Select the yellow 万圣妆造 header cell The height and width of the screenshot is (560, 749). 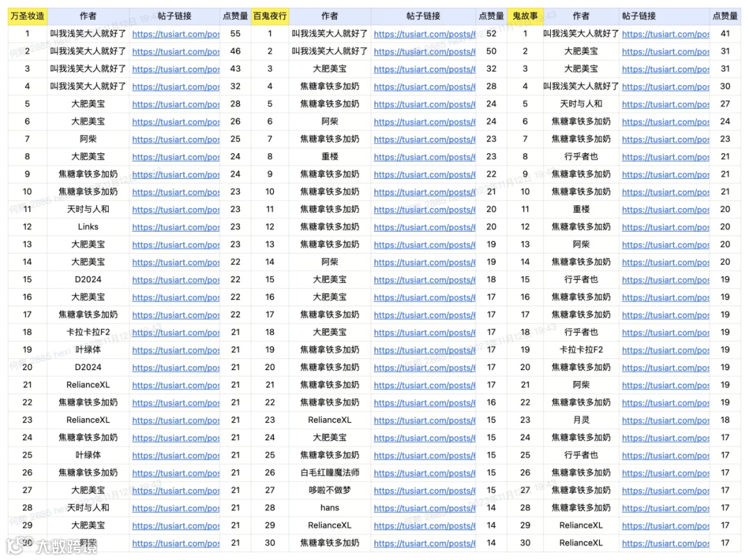pos(27,16)
